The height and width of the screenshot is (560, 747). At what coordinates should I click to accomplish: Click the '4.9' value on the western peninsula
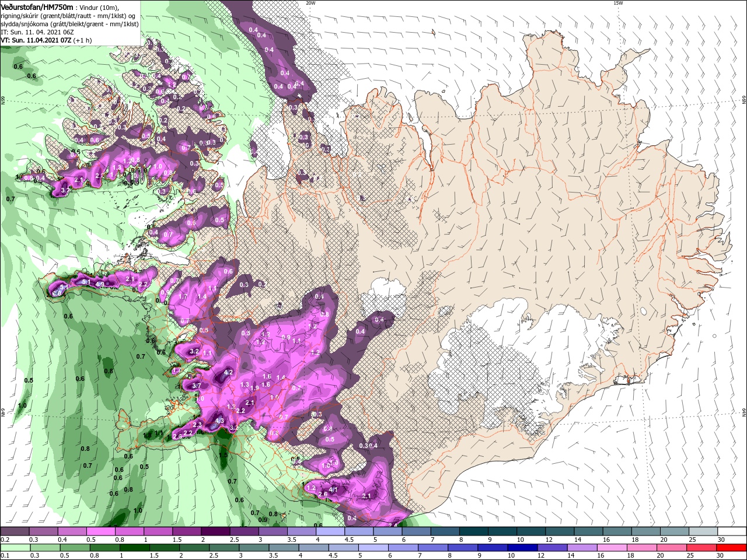[100, 284]
